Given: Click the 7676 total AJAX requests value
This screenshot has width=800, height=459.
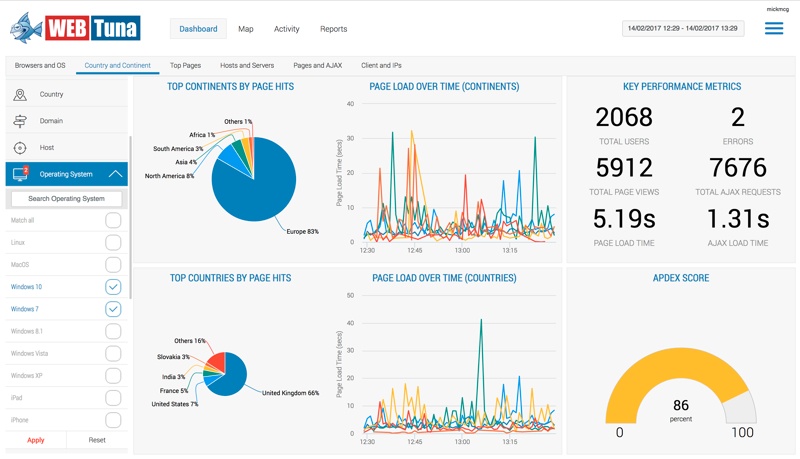Looking at the screenshot, I should coord(738,168).
